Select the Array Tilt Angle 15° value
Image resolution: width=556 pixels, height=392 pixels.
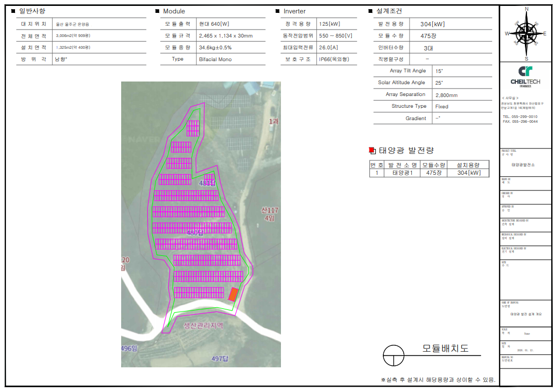[x=439, y=71]
